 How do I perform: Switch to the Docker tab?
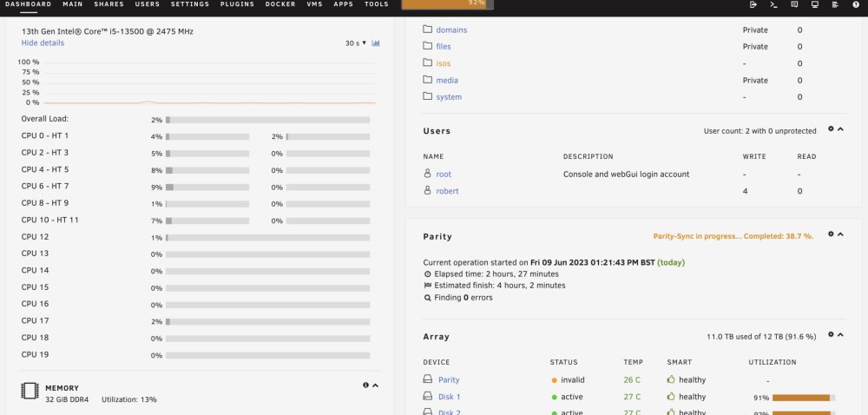[280, 4]
